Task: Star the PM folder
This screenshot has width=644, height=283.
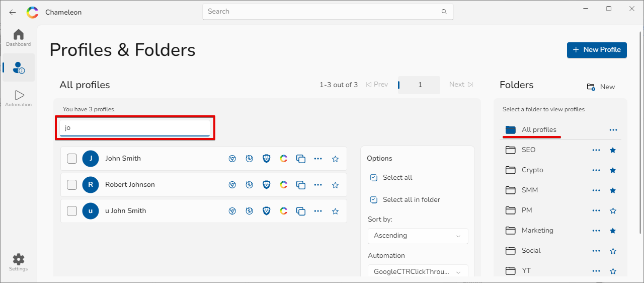Action: (x=613, y=210)
